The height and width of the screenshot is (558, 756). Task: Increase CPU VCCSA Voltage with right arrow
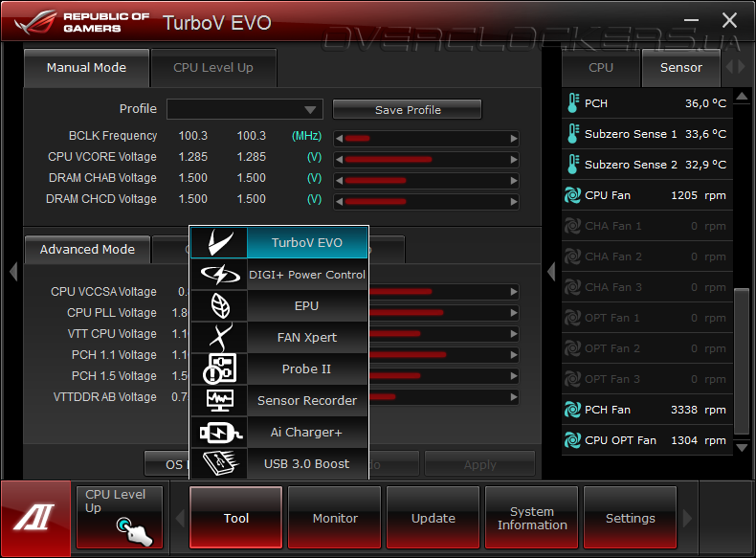click(514, 292)
